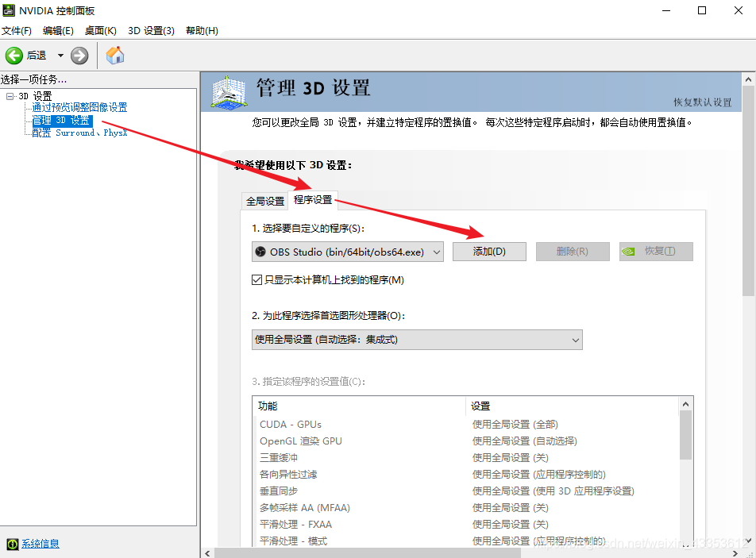Click the NVIDIA logo in title bar
Viewport: 756px width, 558px height.
point(9,10)
